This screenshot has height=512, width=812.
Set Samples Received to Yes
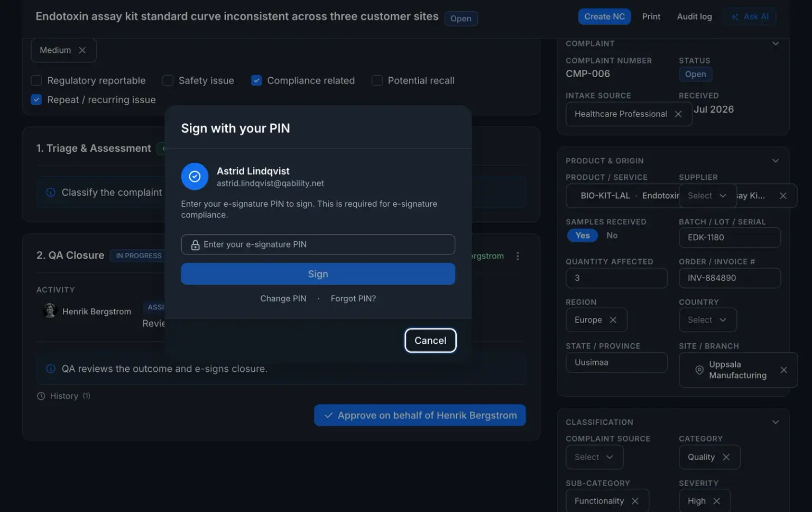click(583, 235)
